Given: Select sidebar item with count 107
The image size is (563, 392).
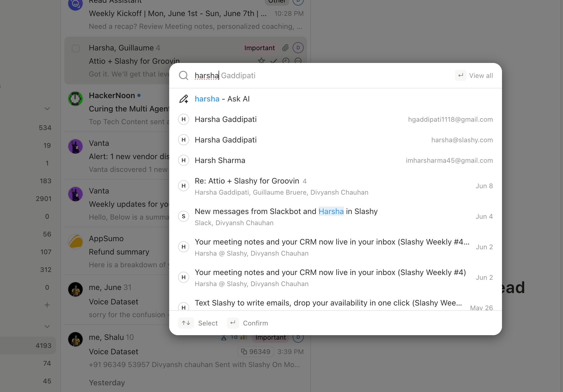Looking at the screenshot, I should (28, 252).
